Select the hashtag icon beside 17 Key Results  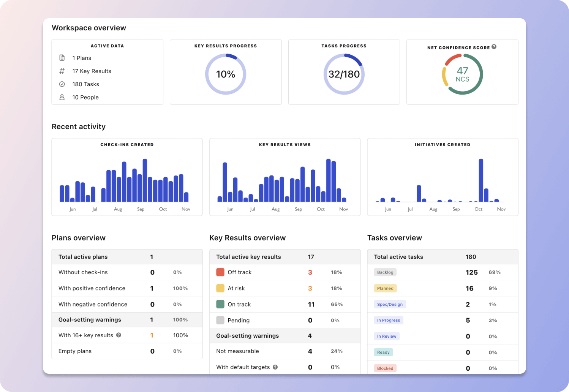(x=62, y=71)
